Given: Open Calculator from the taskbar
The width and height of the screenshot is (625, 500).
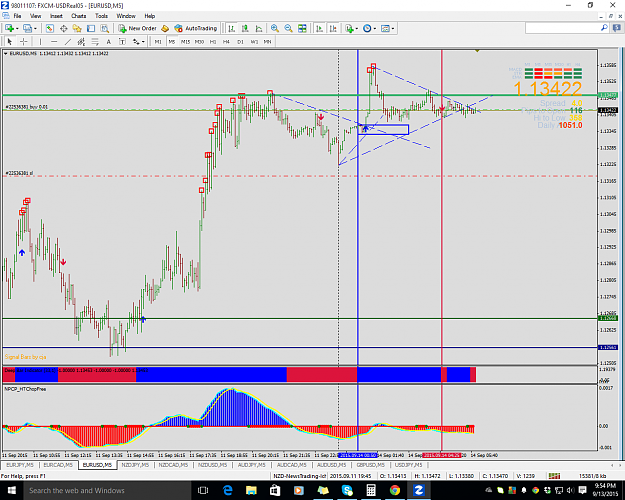Looking at the screenshot, I should click(x=371, y=490).
